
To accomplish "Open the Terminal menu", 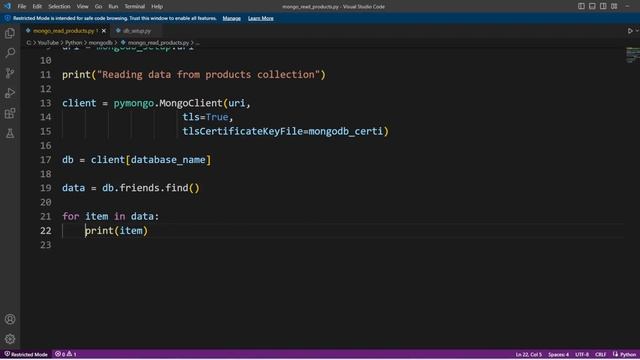I will pos(135,7).
